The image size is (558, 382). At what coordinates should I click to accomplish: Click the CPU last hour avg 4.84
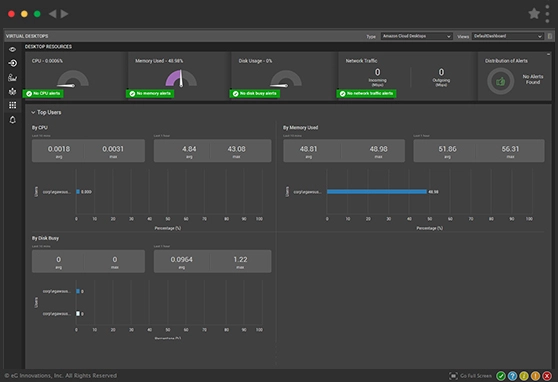pyautogui.click(x=189, y=149)
